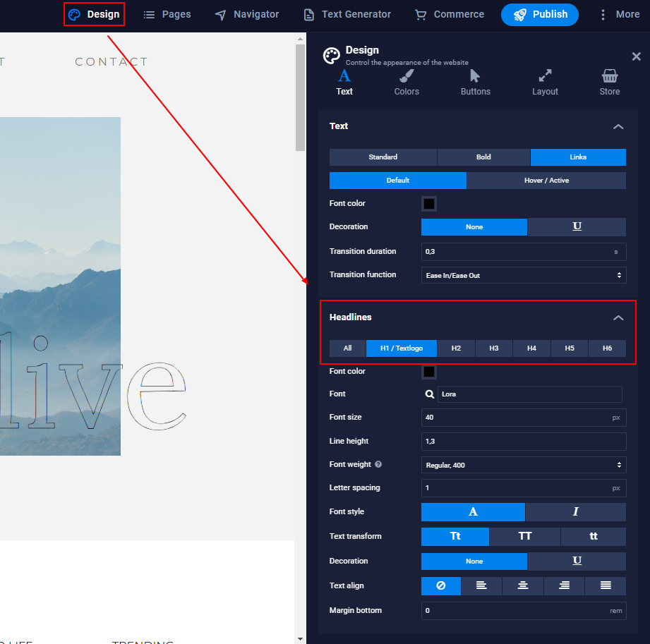Viewport: 650px width, 644px height.
Task: Set links decoration to None
Action: click(x=474, y=226)
